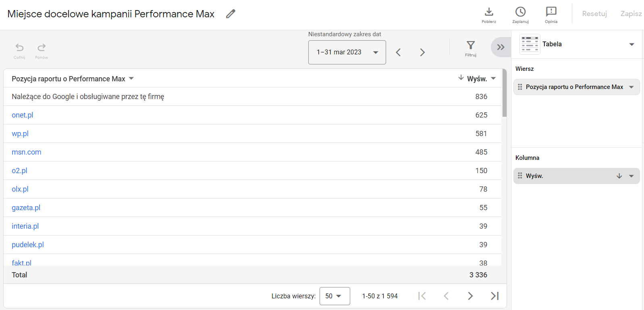Open Pozycja raportu column header menu
Viewport: 644px width, 310px height.
coord(131,79)
